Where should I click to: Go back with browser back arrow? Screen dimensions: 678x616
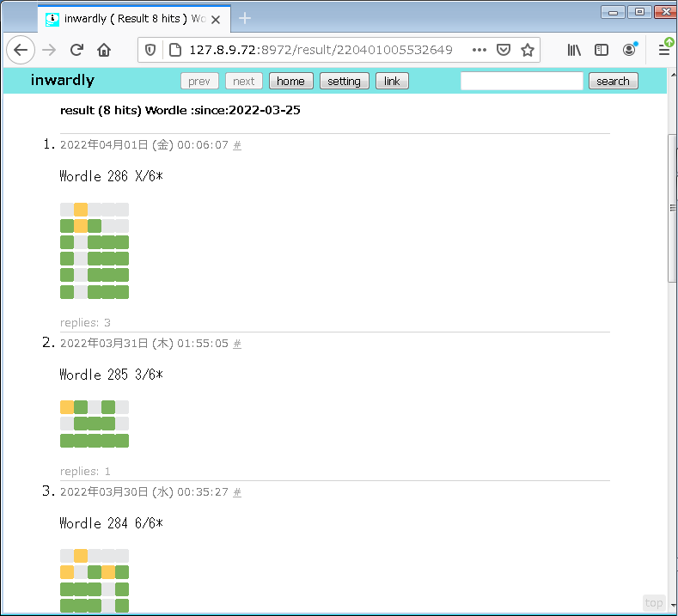coord(21,50)
